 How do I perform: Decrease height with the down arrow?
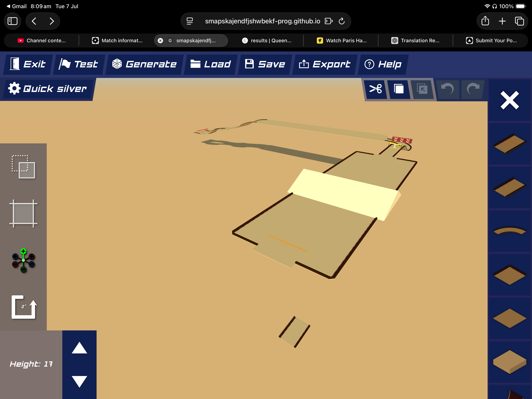(x=79, y=381)
